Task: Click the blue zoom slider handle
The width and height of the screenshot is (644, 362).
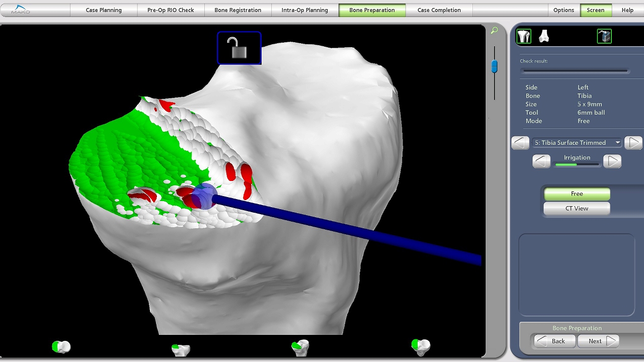Action: coord(495,66)
